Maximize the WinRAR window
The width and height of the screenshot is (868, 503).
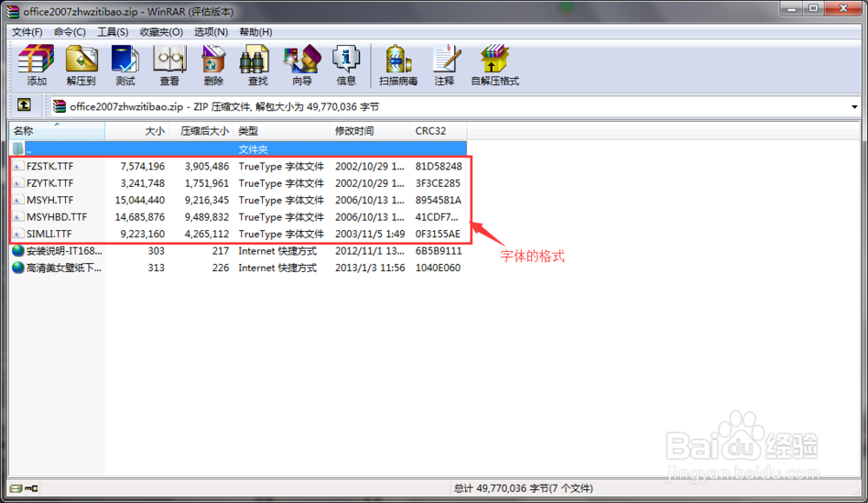pos(813,9)
